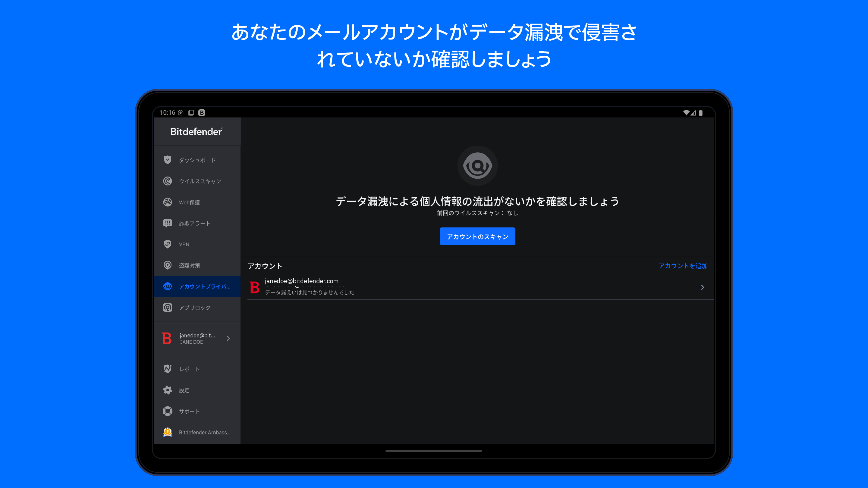Viewport: 868px width, 488px height.
Task: Click the large privacy eye icon in main panel
Action: [477, 166]
